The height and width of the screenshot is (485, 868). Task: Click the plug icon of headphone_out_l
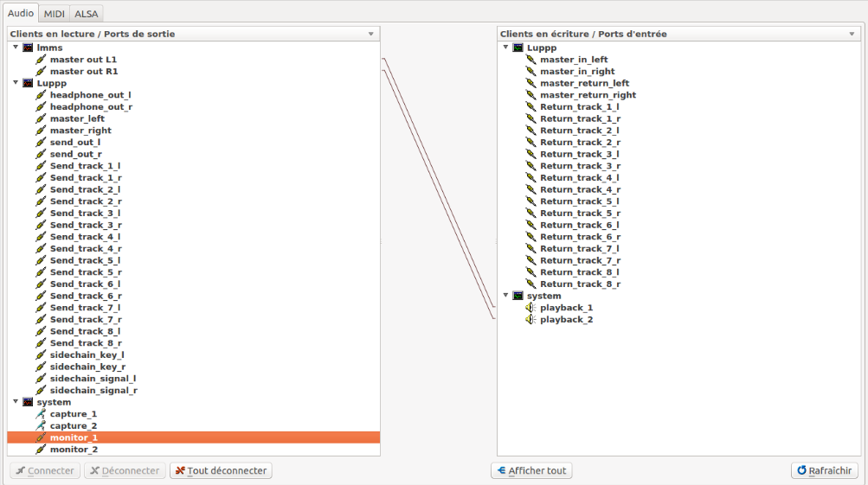(x=41, y=95)
